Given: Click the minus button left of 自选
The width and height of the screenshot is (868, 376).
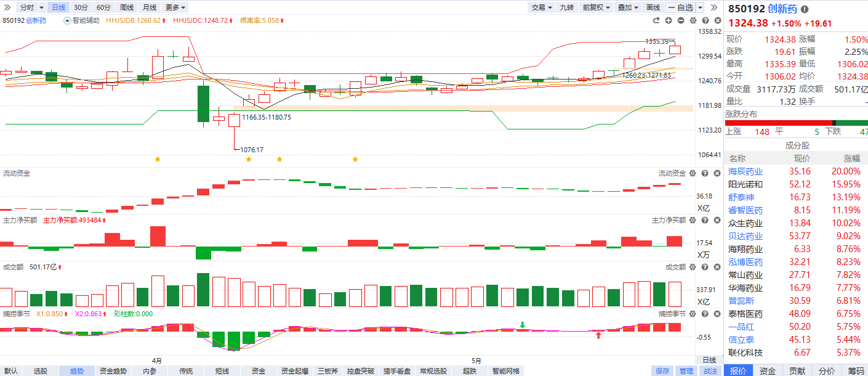Looking at the screenshot, I should [x=672, y=7].
